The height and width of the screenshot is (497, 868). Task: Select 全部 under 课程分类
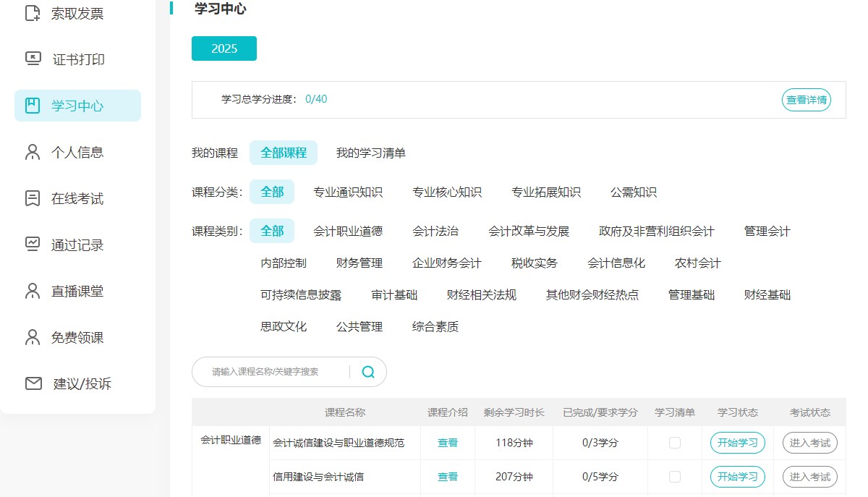coord(272,192)
